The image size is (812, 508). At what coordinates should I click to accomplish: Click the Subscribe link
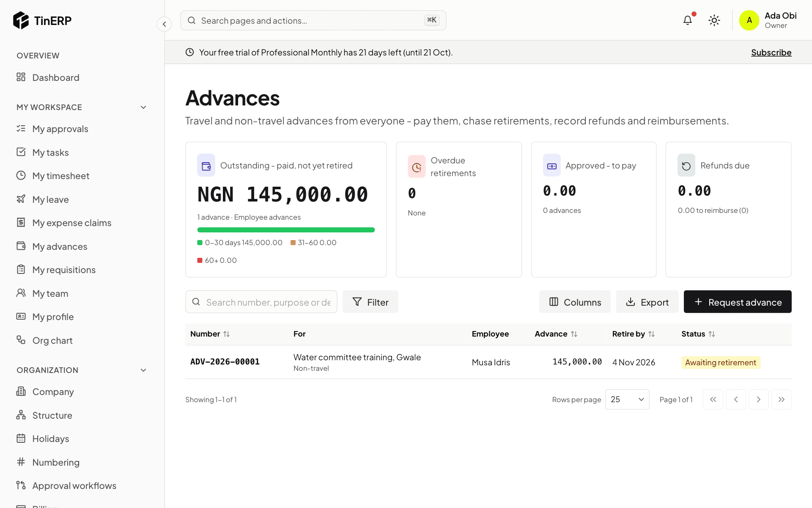771,52
